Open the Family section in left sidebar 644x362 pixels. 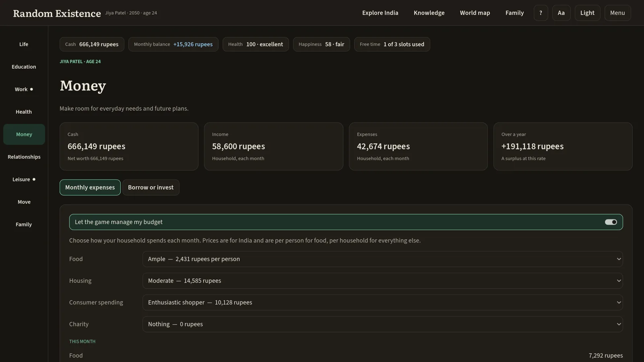24,224
